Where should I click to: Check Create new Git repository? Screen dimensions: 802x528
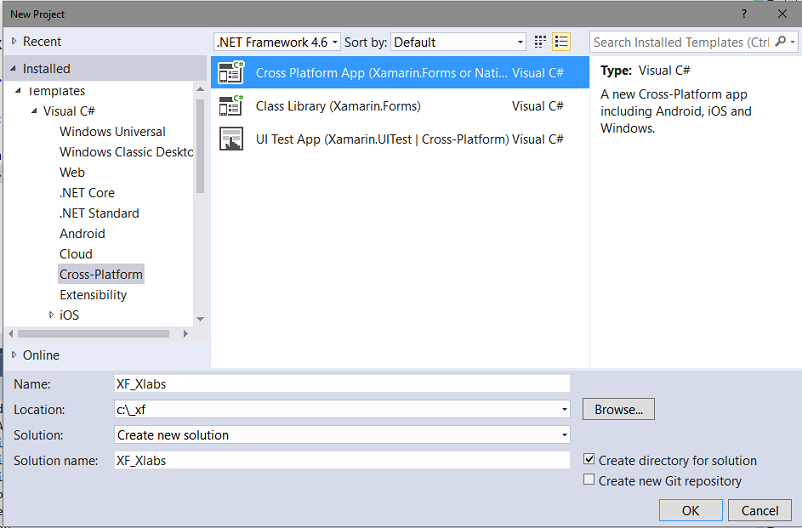589,479
